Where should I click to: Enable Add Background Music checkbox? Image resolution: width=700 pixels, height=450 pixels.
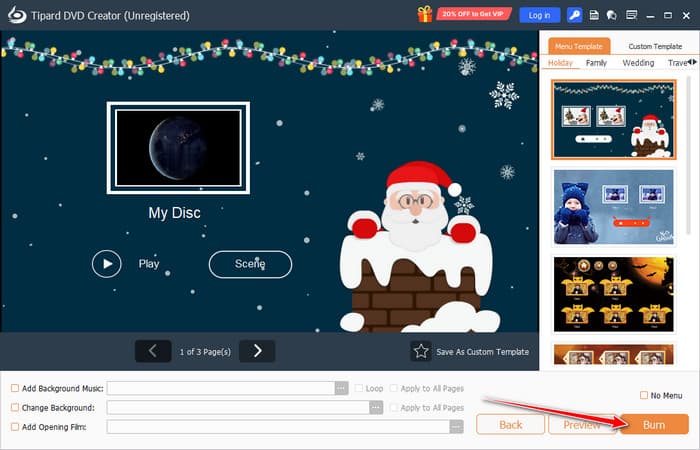(x=14, y=388)
